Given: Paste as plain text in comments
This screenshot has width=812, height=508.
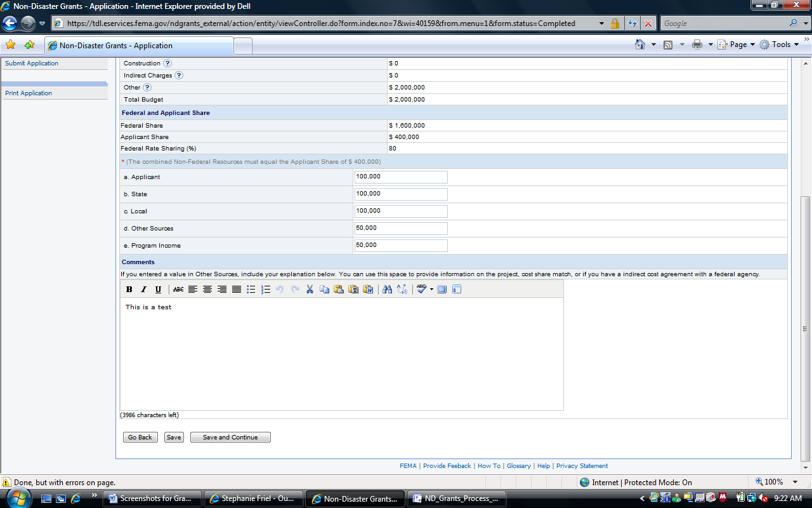Looking at the screenshot, I should tap(353, 290).
